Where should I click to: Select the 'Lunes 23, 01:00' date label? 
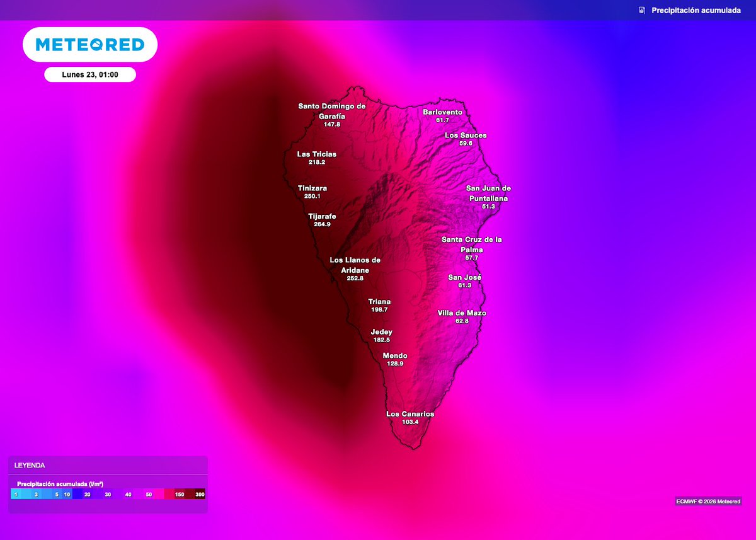click(x=90, y=74)
